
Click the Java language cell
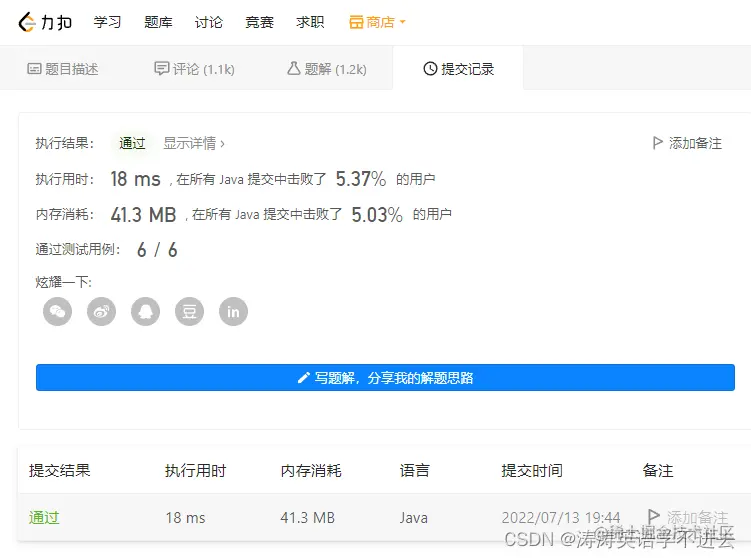(x=414, y=518)
